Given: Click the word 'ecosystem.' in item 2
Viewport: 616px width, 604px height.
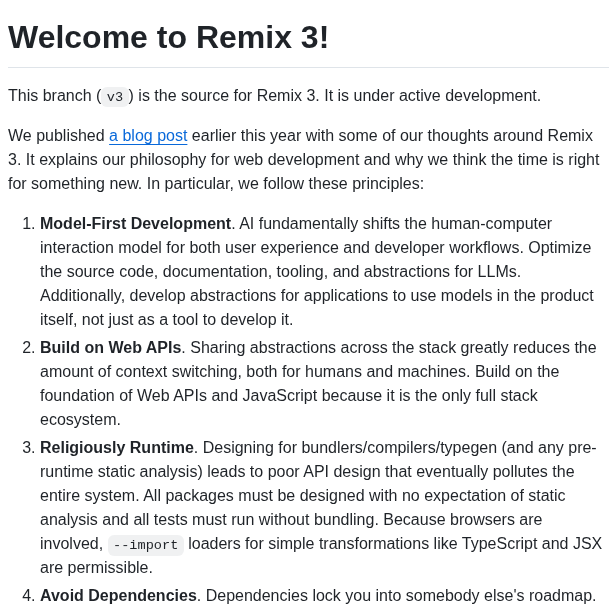Looking at the screenshot, I should [80, 420].
